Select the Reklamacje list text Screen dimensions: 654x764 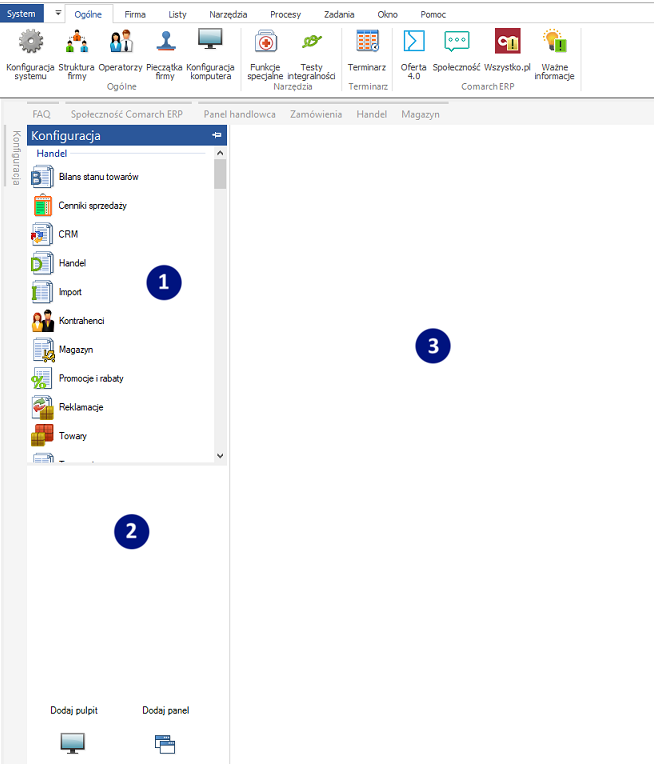81,407
